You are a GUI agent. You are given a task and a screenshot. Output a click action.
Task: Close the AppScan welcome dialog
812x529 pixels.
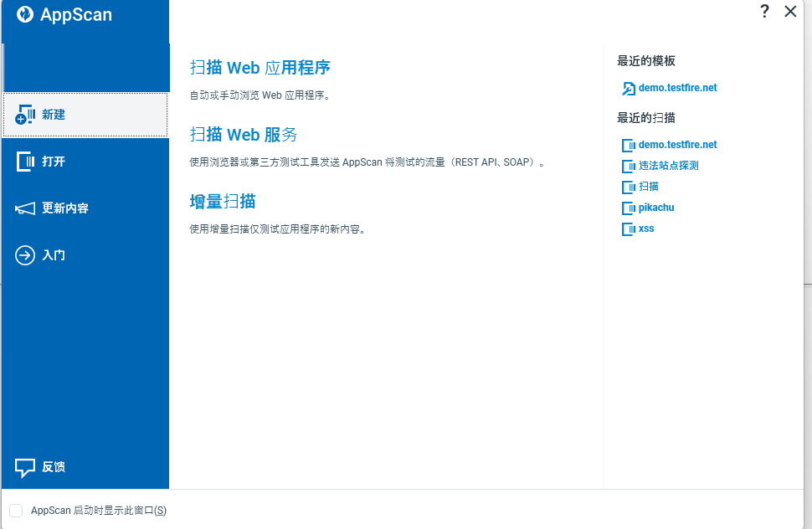click(x=790, y=11)
